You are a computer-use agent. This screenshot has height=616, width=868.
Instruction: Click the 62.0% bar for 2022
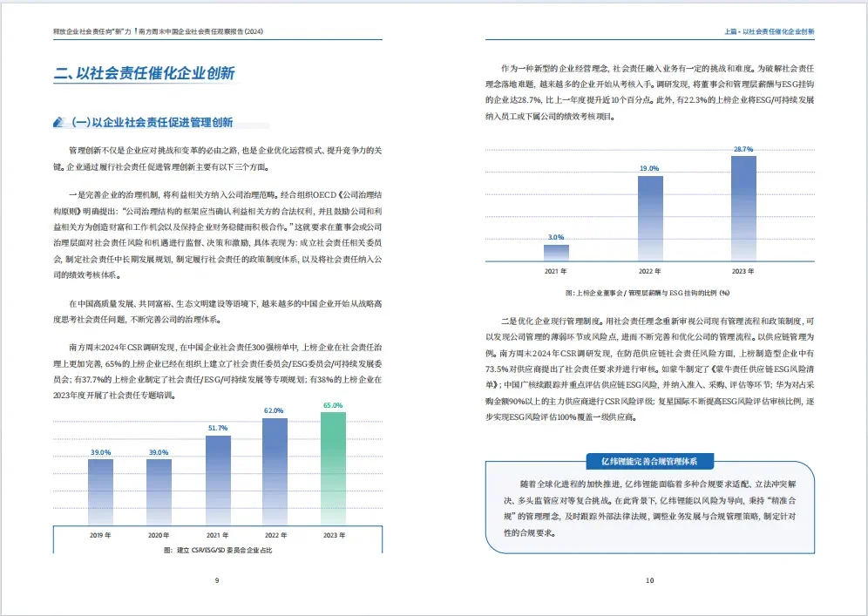click(275, 471)
